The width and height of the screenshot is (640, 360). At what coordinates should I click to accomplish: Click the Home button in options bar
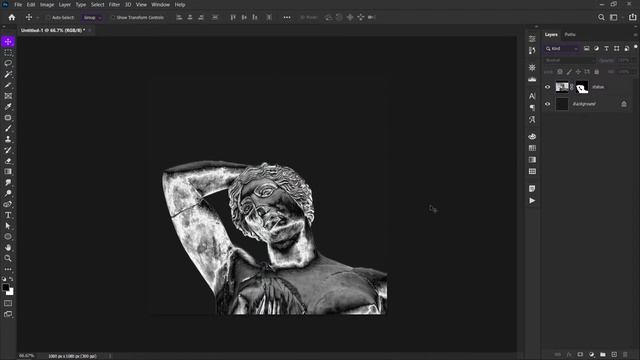pos(12,17)
